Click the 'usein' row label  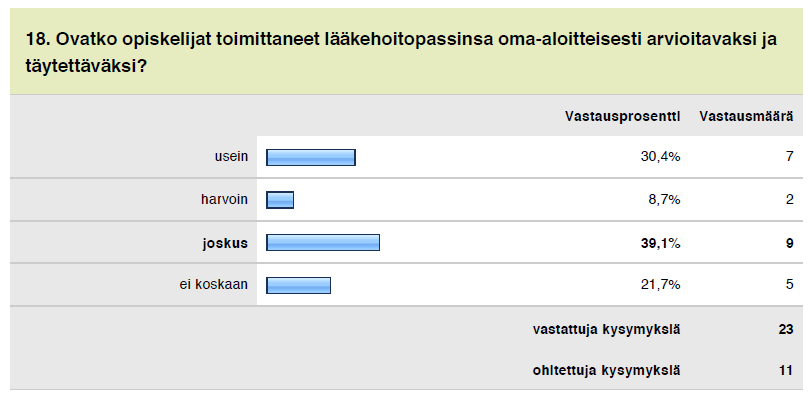(231, 157)
